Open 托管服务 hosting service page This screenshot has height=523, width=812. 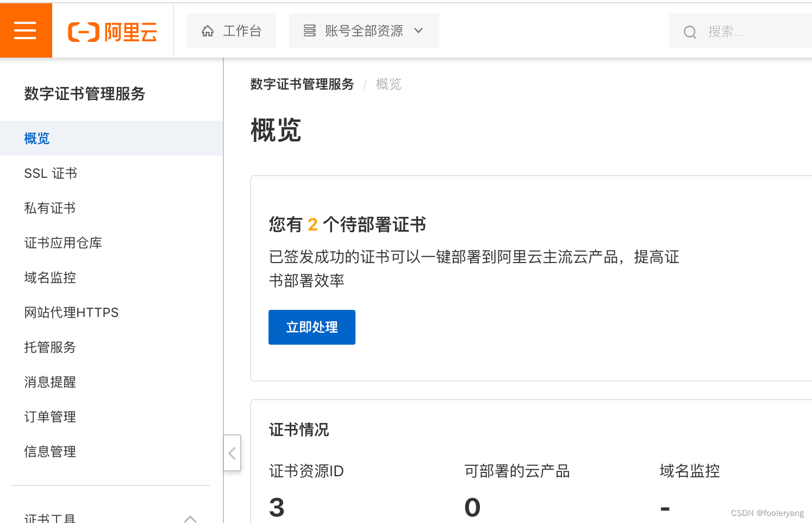coord(49,347)
